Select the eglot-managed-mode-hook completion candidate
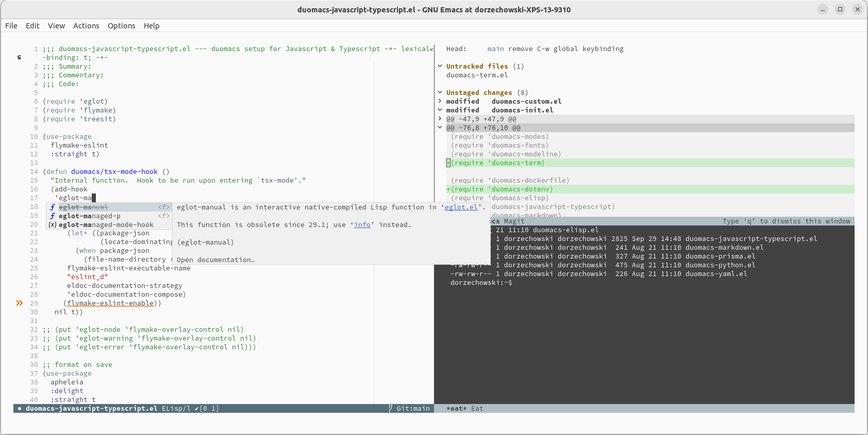Image resolution: width=868 pixels, height=435 pixels. [106, 225]
